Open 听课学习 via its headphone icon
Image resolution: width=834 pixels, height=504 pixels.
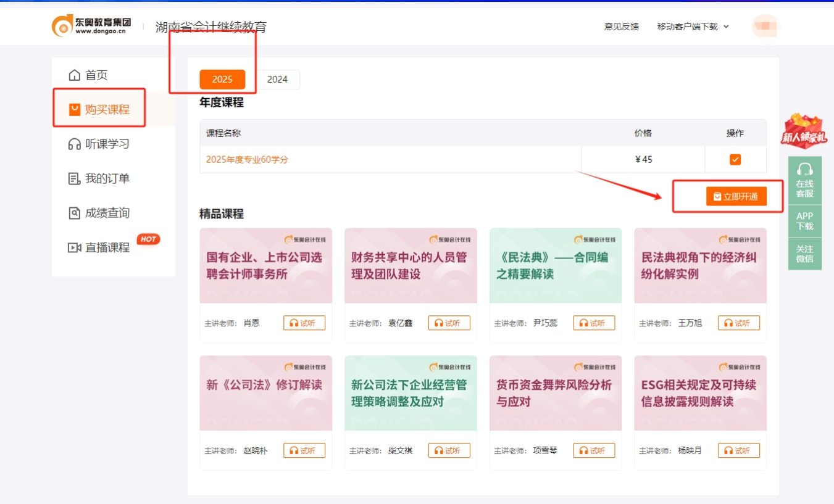[74, 143]
